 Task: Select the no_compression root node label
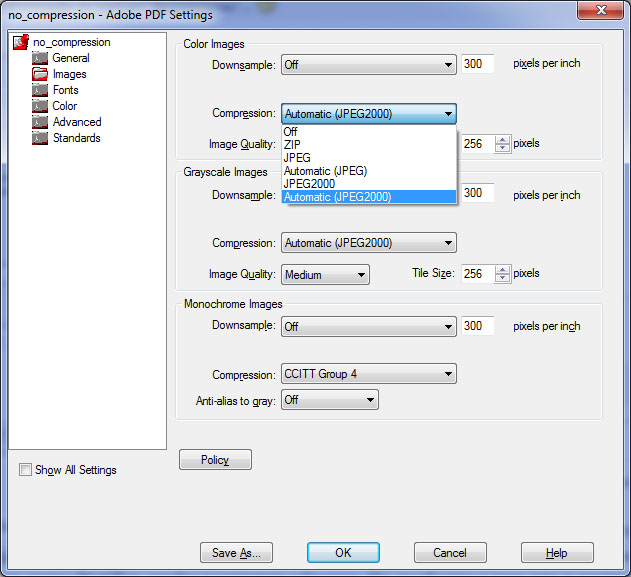72,42
